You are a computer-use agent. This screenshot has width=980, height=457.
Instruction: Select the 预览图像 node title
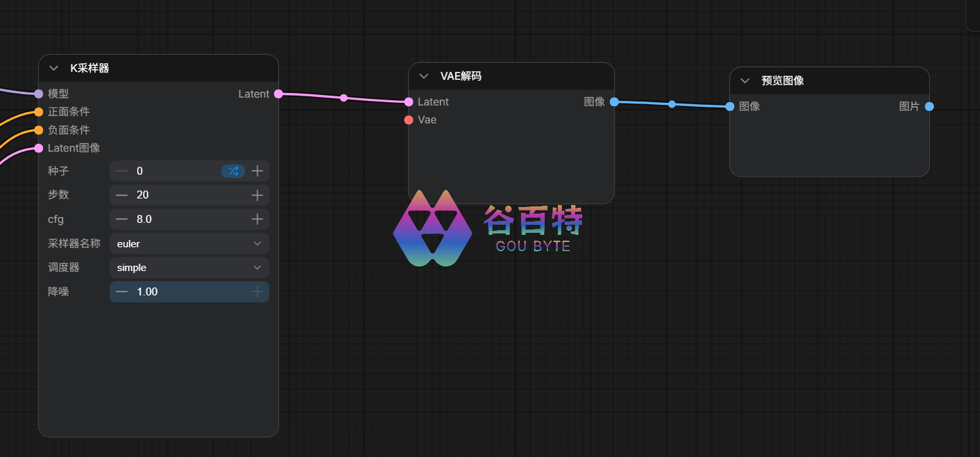coord(783,80)
